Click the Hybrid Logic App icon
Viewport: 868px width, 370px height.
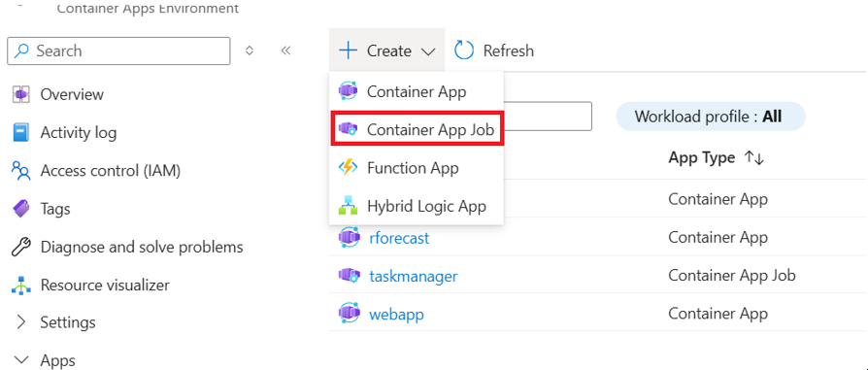click(349, 206)
